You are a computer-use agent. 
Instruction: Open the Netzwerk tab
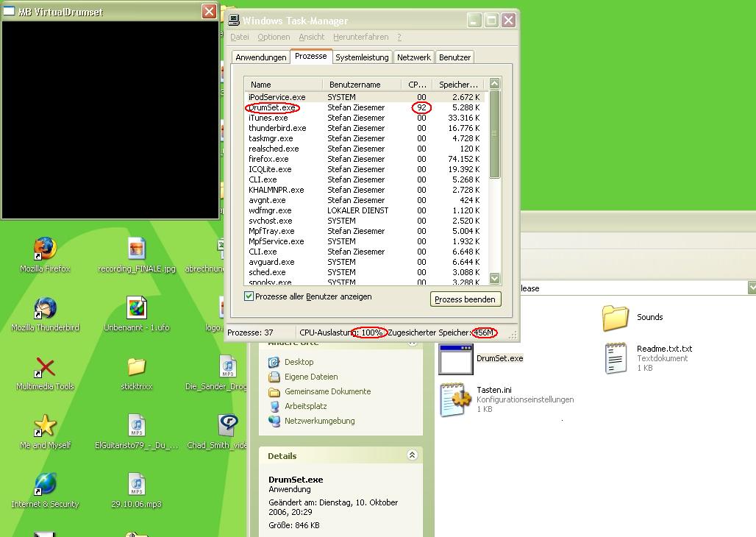[413, 57]
